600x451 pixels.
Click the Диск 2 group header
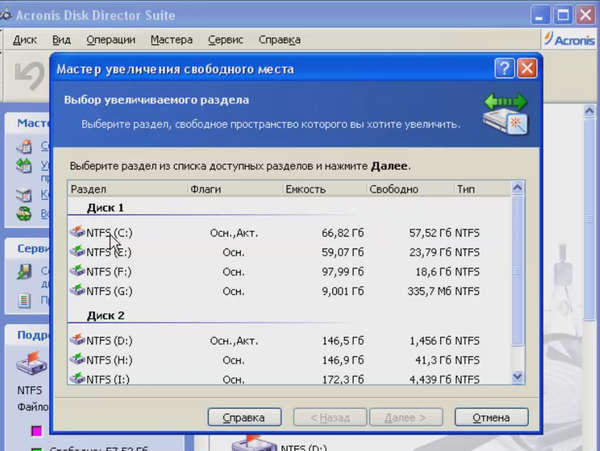[x=106, y=316]
